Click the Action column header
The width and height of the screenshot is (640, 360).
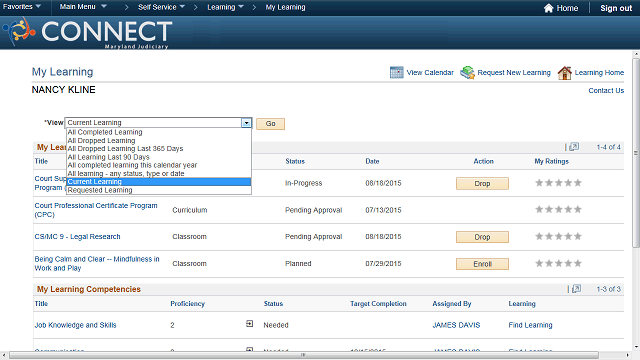point(484,161)
